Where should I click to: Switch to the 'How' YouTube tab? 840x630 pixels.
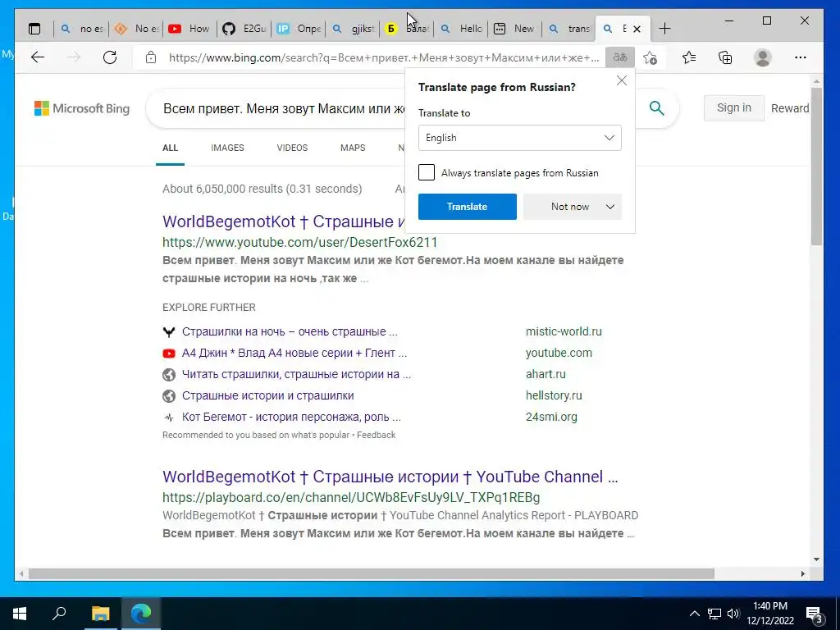coord(189,29)
